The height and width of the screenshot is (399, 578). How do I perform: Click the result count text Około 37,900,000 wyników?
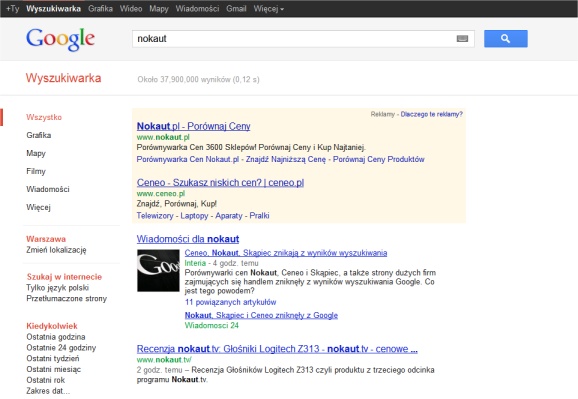pos(198,80)
